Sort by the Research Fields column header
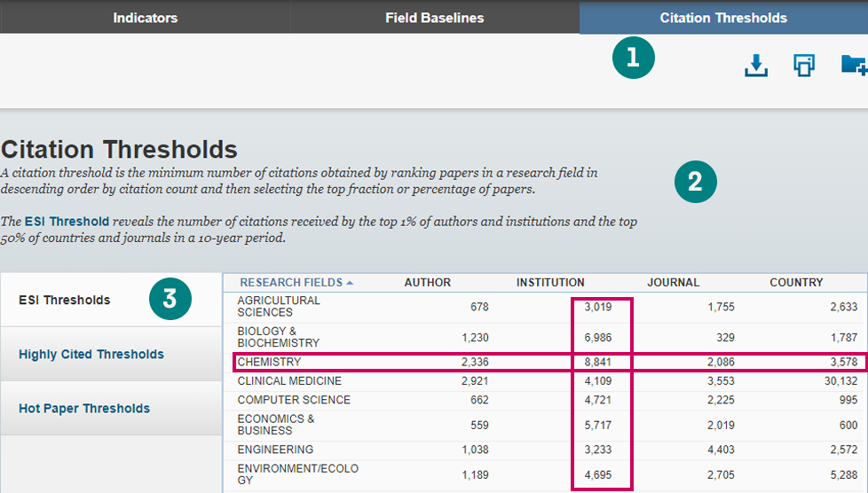This screenshot has width=868, height=493. pos(296,282)
